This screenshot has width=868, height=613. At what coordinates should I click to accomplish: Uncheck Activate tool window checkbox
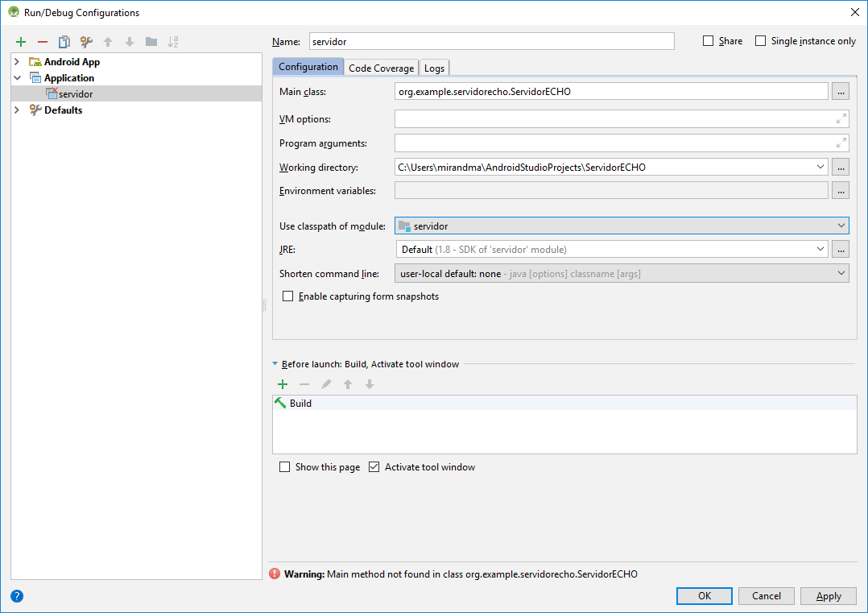(374, 467)
